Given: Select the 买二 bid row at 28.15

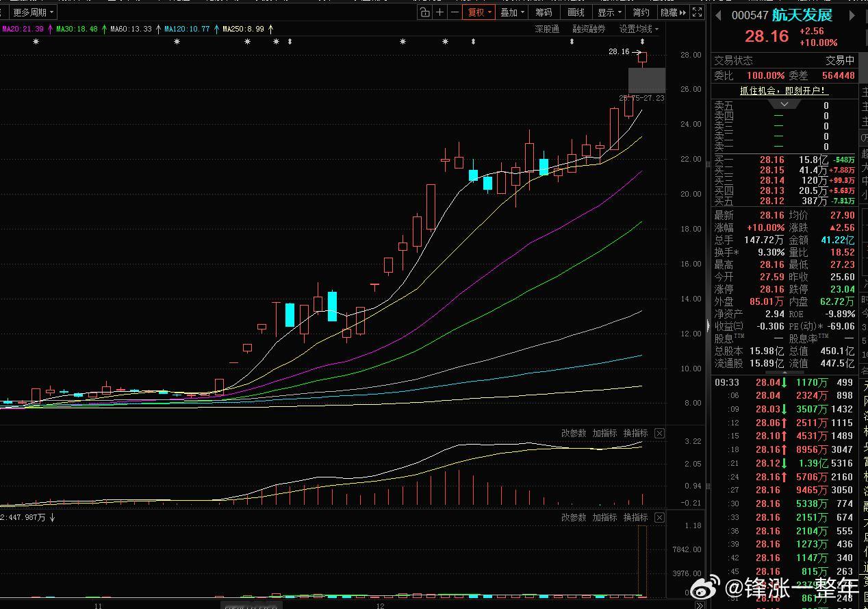Looking at the screenshot, I should pos(784,170).
